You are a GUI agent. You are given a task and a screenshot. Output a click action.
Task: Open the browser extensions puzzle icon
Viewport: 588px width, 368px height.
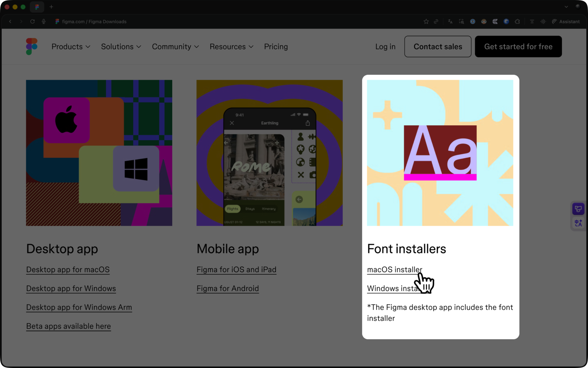[517, 22]
